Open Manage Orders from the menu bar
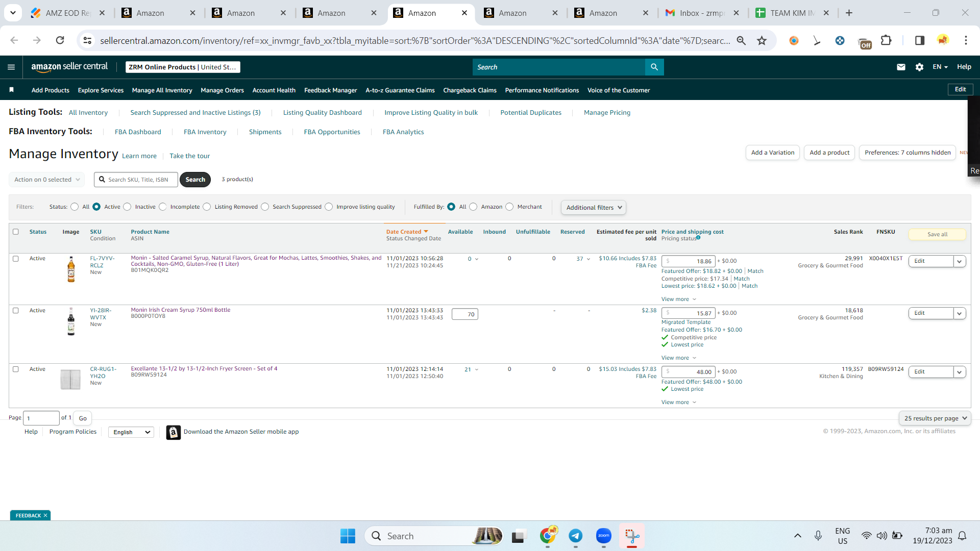980x551 pixels. tap(222, 90)
